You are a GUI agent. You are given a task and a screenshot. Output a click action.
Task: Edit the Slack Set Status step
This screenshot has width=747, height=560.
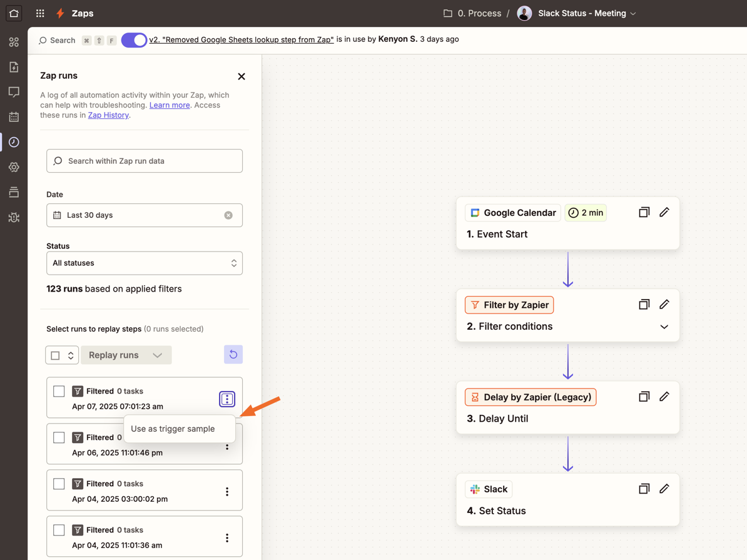tap(664, 489)
